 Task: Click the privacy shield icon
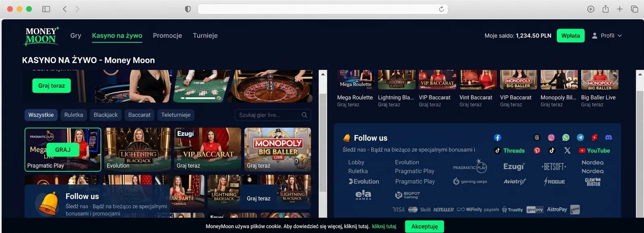pos(188,9)
